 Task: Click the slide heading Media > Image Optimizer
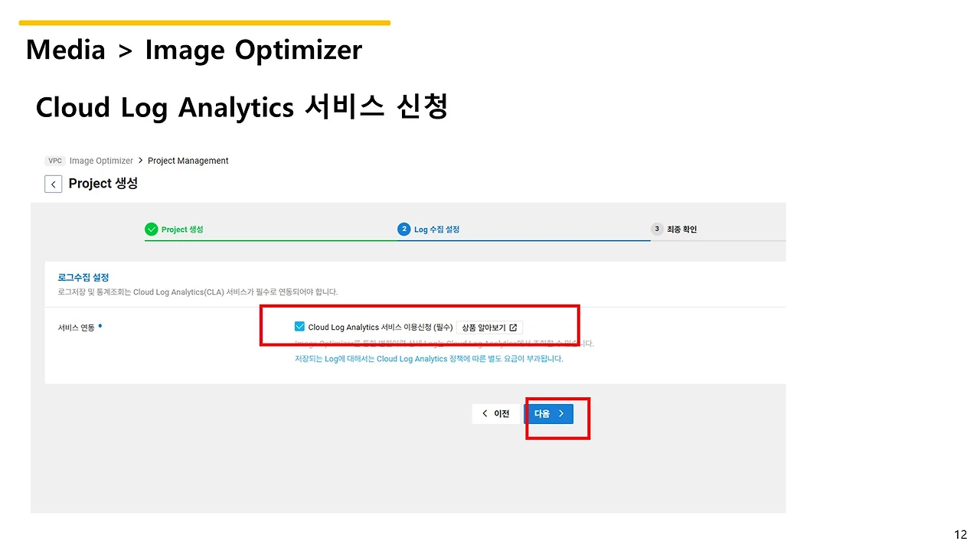pos(194,50)
